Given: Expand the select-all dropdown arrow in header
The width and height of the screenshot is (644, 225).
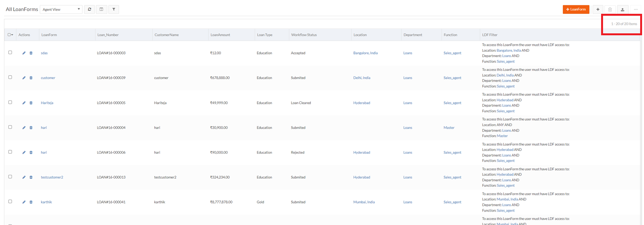Looking at the screenshot, I should [x=13, y=35].
